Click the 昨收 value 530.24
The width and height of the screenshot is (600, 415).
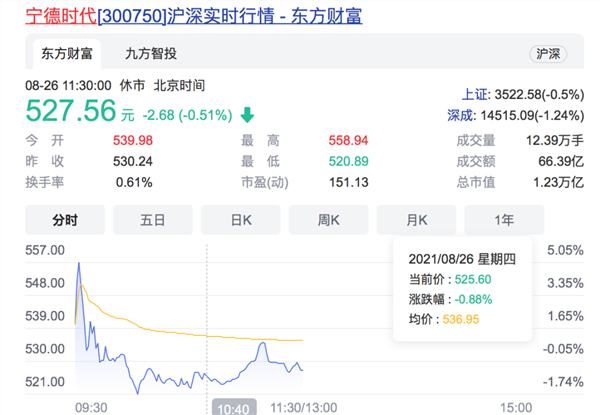click(133, 161)
